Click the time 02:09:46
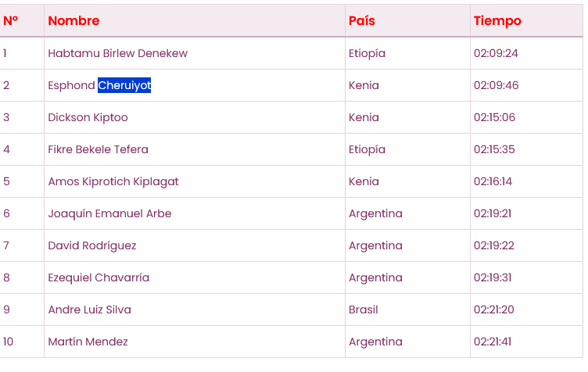The image size is (588, 372). [x=496, y=85]
